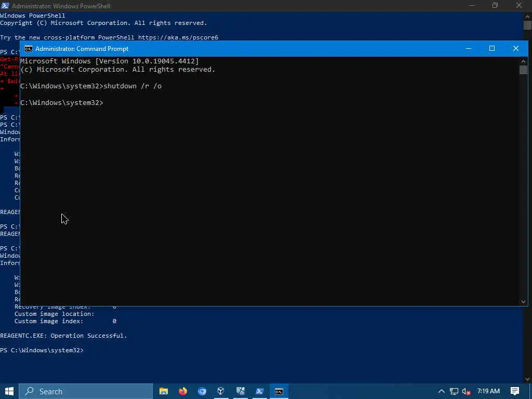Image resolution: width=532 pixels, height=399 pixels.
Task: Click the 'Microsoft Windows [Version 10.0.19045.4412]' line
Action: click(110, 61)
